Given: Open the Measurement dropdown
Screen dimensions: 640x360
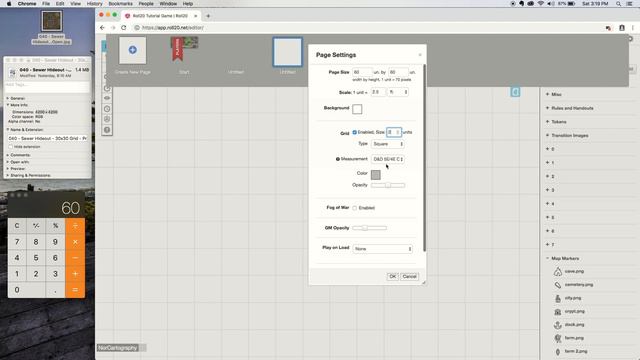Looking at the screenshot, I should [388, 159].
